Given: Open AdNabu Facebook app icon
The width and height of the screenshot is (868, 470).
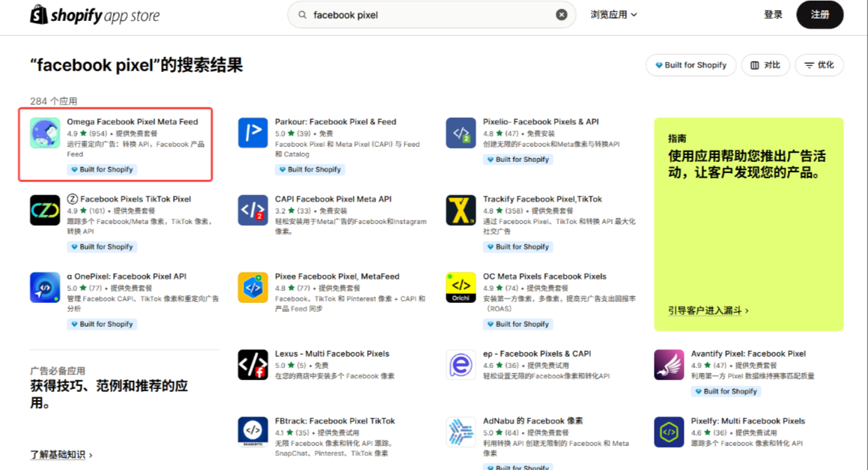Looking at the screenshot, I should click(x=461, y=432).
